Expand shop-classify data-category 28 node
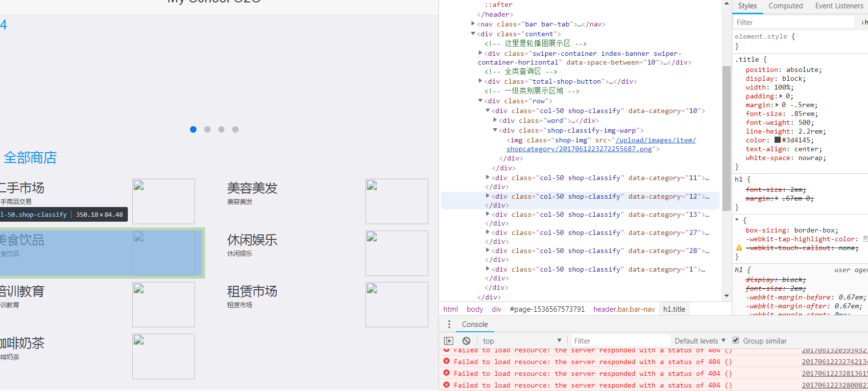868x391 pixels. coord(487,250)
